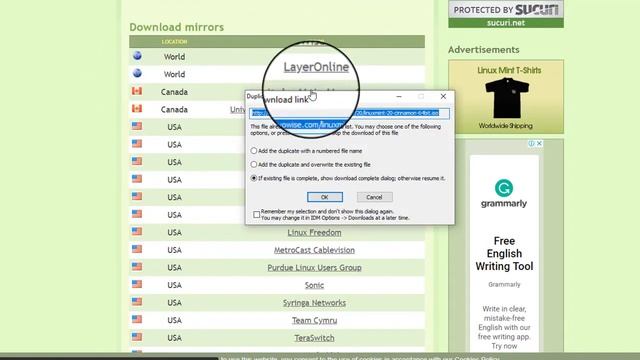The width and height of the screenshot is (640, 360).
Task: Select 'Add the duplicate and overwrite the existing file'
Action: pos(254,164)
